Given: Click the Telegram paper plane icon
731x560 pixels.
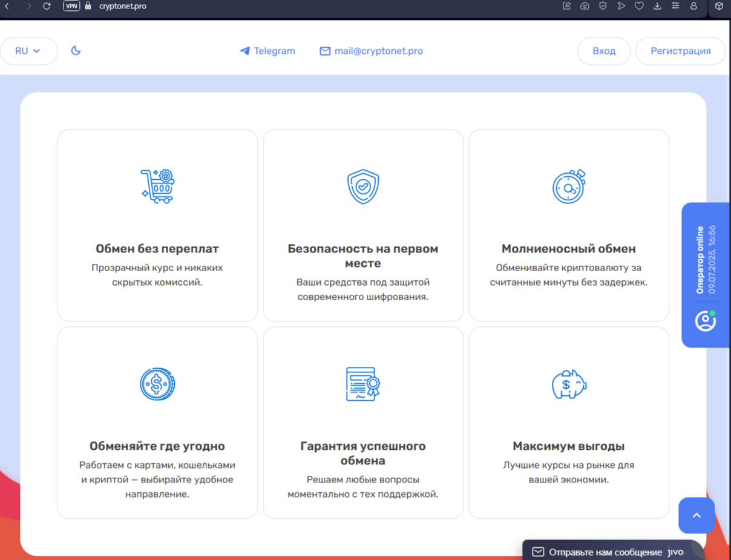Looking at the screenshot, I should click(244, 51).
